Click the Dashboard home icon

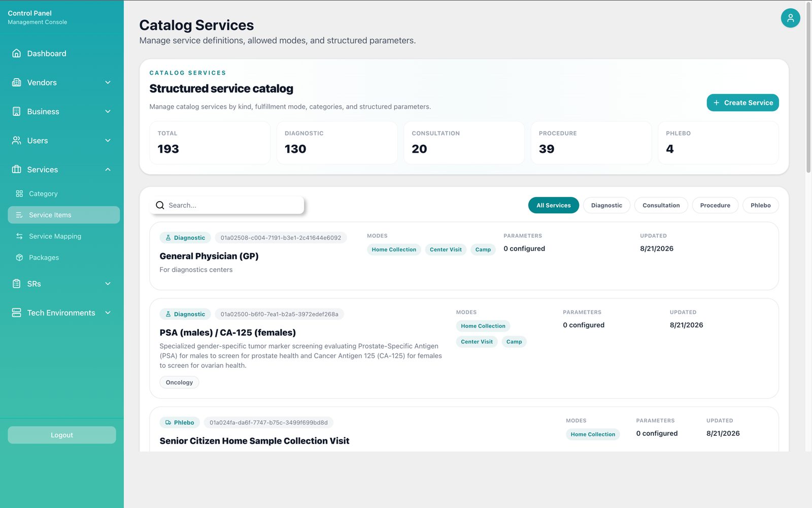(17, 53)
